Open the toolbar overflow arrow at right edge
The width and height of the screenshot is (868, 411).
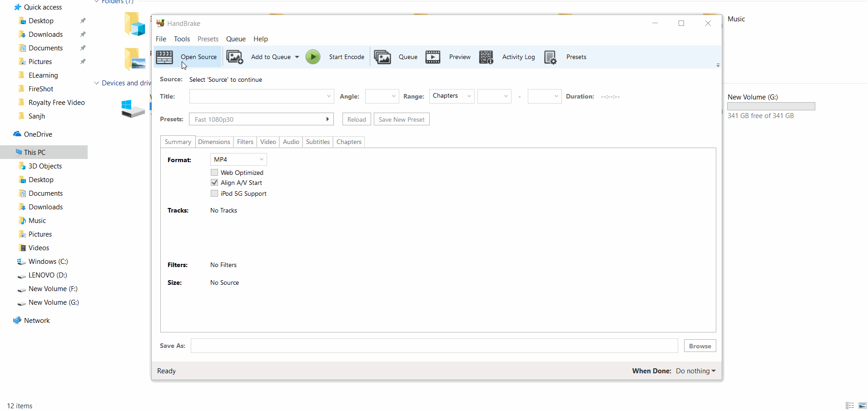[x=718, y=65]
